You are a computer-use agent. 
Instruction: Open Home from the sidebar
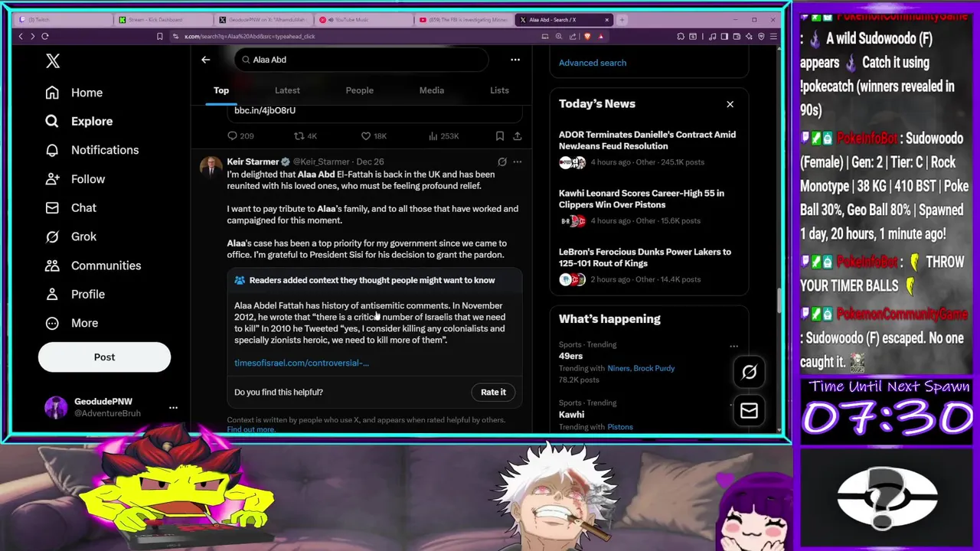73,93
